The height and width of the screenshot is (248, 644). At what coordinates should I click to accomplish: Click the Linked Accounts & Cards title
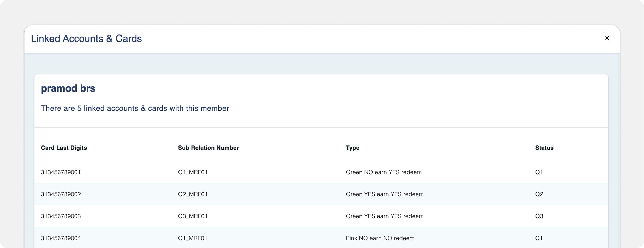pyautogui.click(x=86, y=39)
